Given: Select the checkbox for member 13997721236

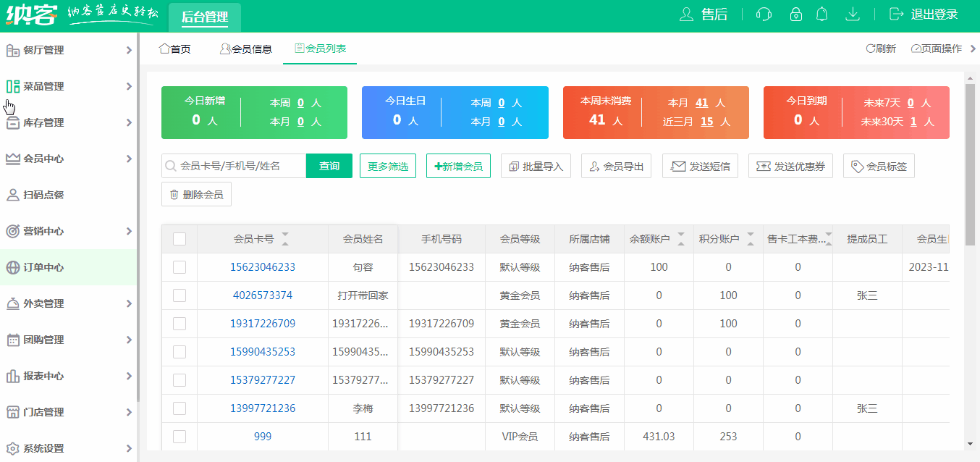Looking at the screenshot, I should (x=179, y=408).
